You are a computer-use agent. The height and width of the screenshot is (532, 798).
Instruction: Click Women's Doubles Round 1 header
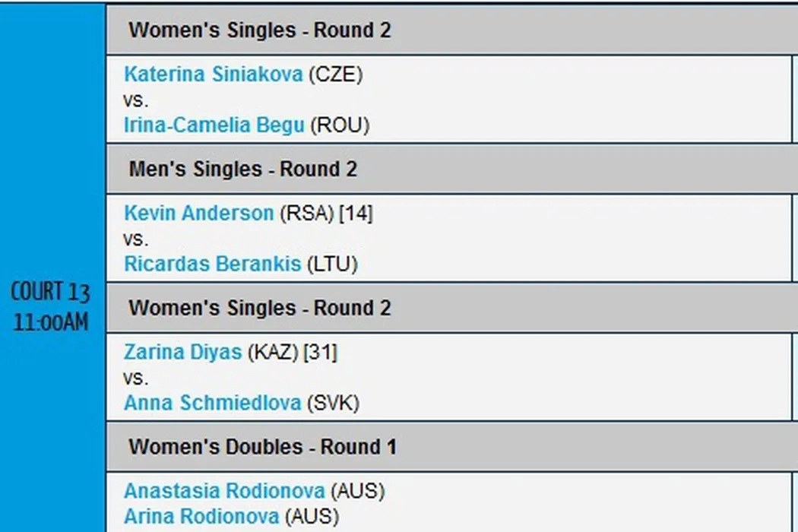click(x=262, y=447)
